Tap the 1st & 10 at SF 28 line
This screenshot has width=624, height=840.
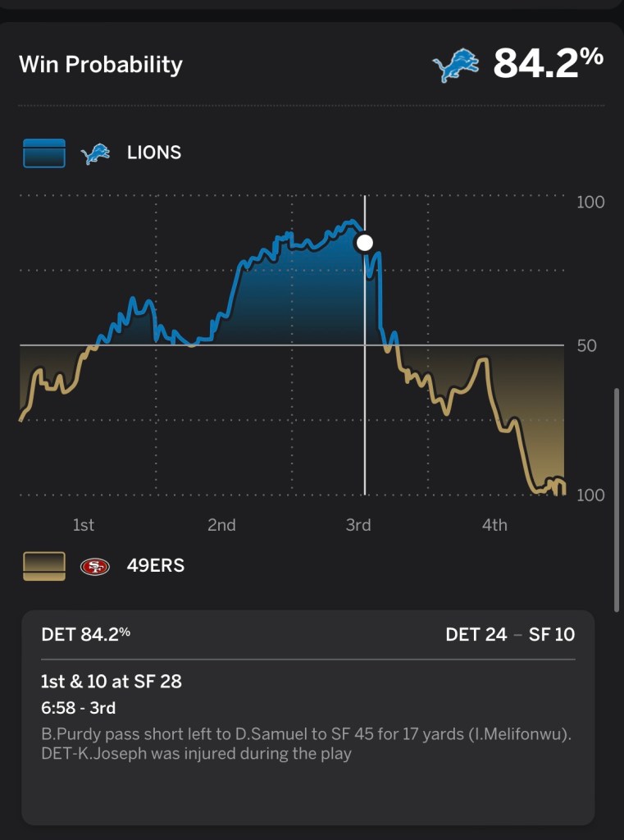(112, 682)
